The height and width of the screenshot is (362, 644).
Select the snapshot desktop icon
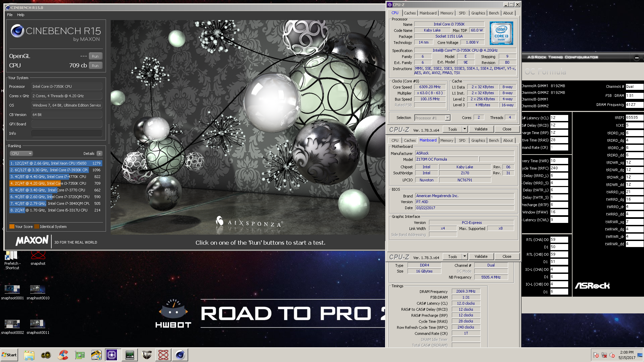(38, 258)
